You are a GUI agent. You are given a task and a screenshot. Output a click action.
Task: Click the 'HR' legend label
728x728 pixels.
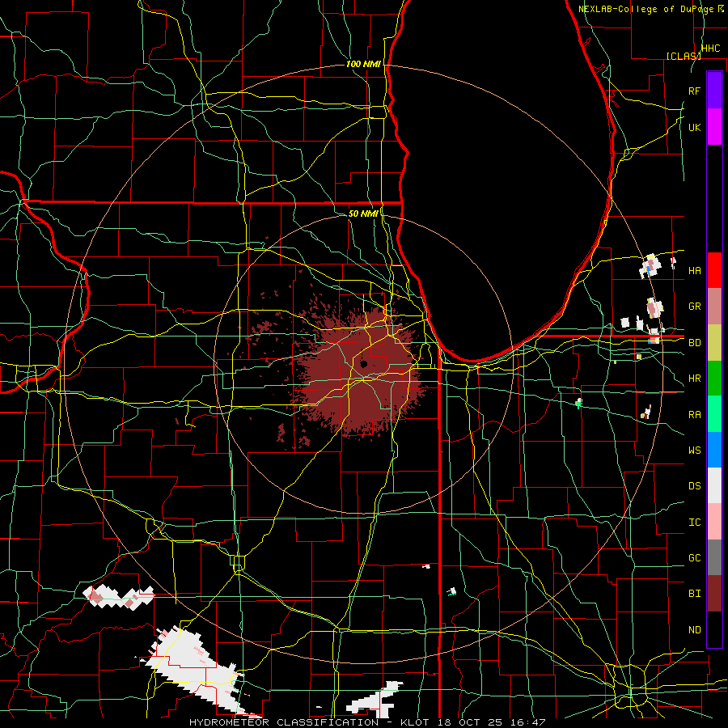(x=694, y=379)
